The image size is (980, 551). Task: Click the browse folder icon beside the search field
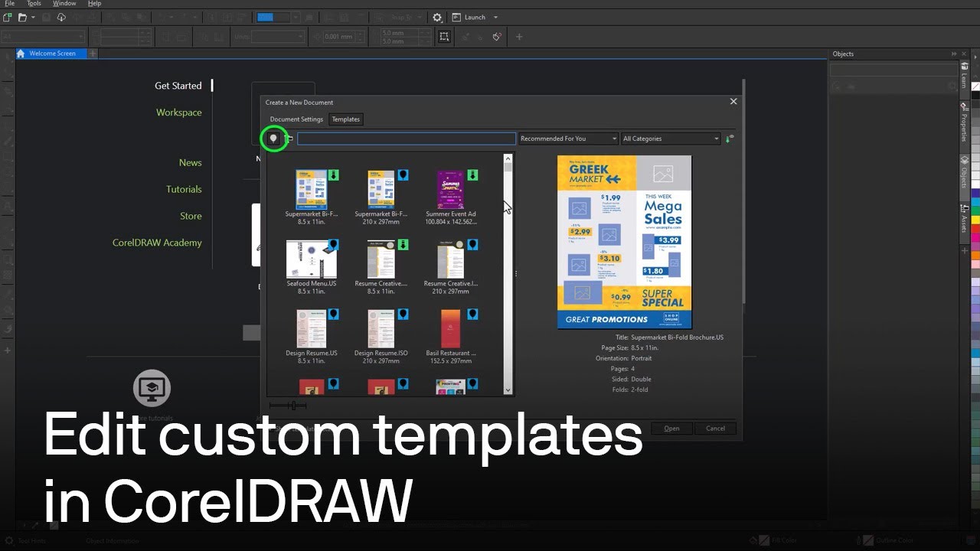pos(289,139)
